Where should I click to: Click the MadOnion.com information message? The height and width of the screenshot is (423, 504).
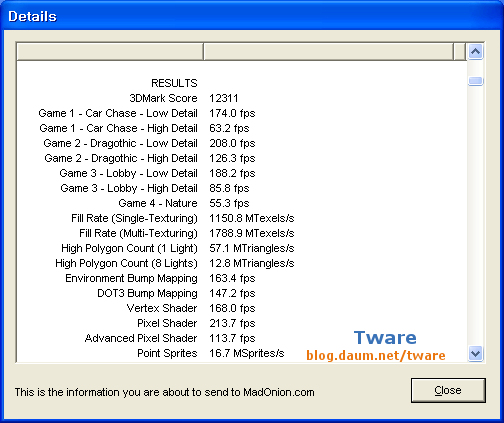coord(164,392)
